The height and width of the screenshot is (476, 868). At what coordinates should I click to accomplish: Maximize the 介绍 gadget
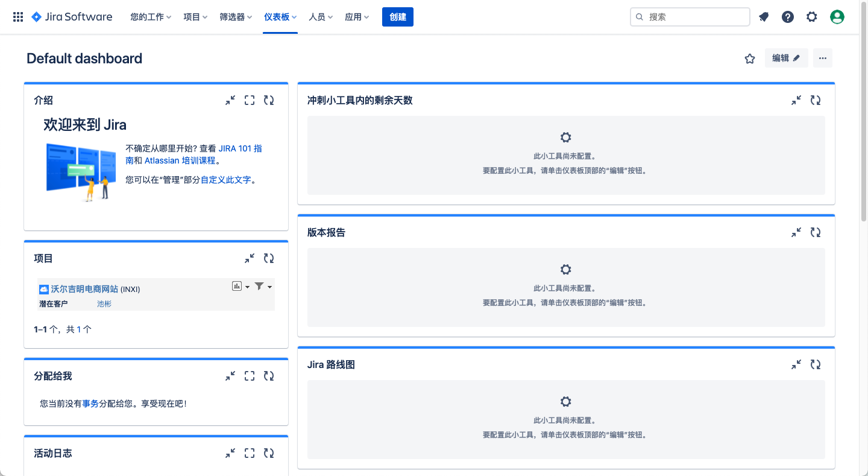pos(250,101)
